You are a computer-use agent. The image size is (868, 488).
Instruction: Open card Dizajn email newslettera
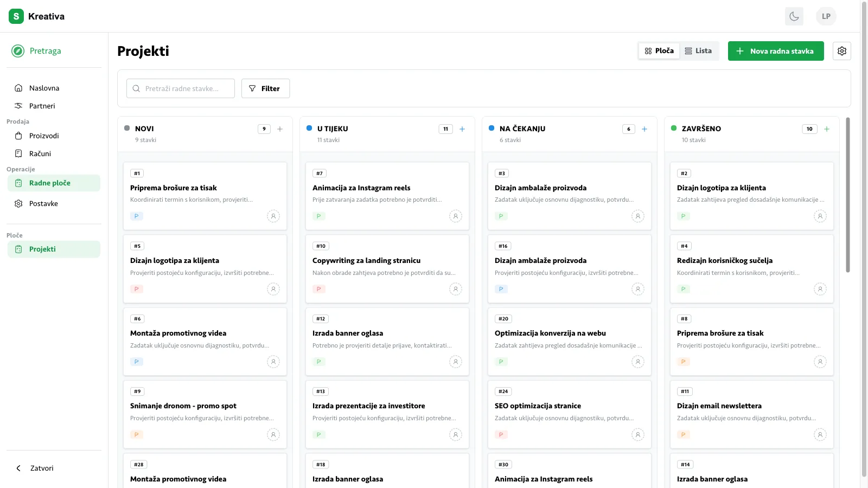point(752,414)
